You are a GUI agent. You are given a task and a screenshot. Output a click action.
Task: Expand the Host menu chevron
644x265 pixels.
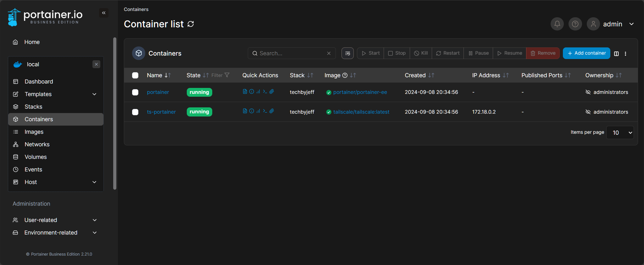pos(94,182)
